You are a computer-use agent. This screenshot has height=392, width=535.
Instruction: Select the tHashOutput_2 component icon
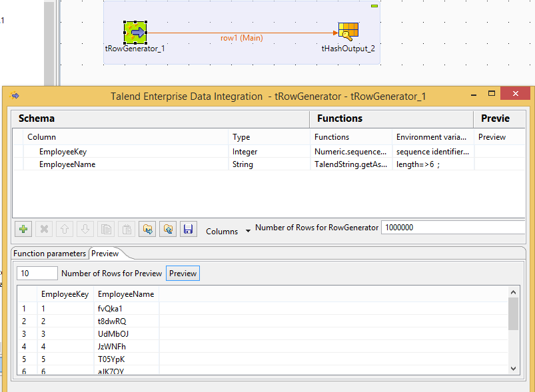(348, 32)
